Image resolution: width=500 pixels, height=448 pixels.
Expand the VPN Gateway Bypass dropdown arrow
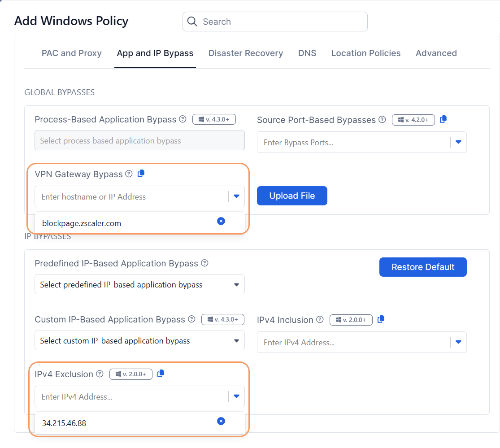[237, 196]
